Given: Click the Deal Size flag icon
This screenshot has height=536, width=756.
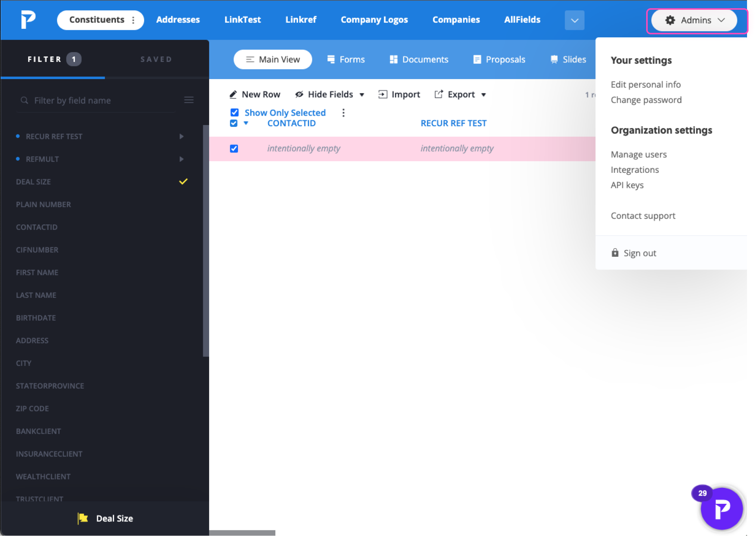Looking at the screenshot, I should click(83, 518).
